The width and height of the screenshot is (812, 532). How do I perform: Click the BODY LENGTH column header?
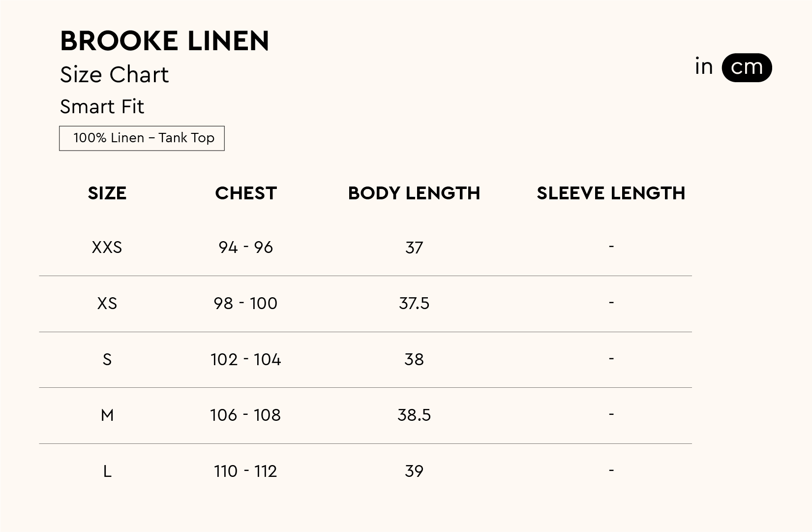pos(414,193)
